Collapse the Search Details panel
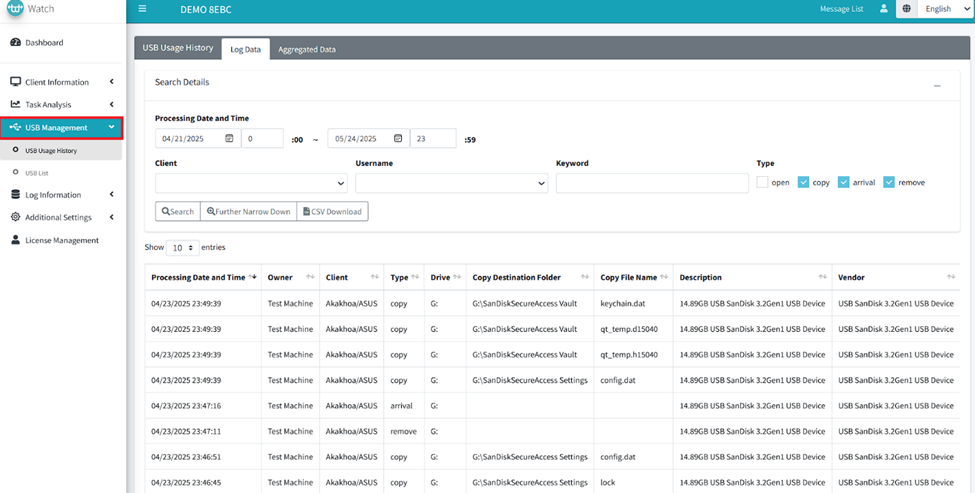The image size is (975, 493). (937, 86)
